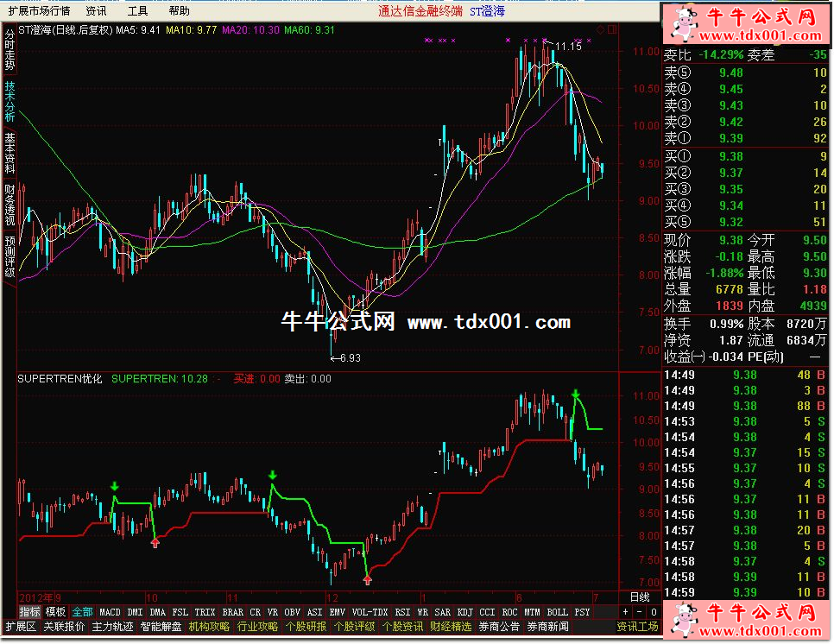834x644 pixels.
Task: Open the 个股评级 link
Action: (354, 627)
